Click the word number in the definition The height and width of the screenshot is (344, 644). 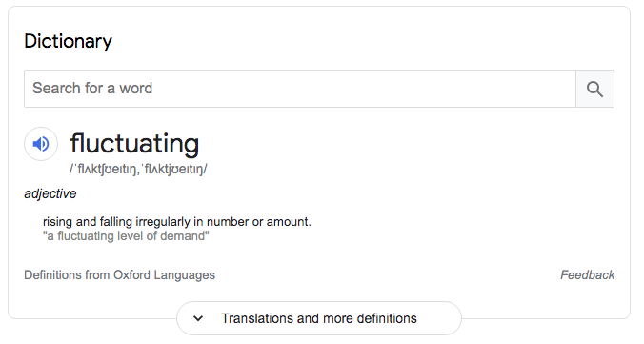tap(228, 221)
